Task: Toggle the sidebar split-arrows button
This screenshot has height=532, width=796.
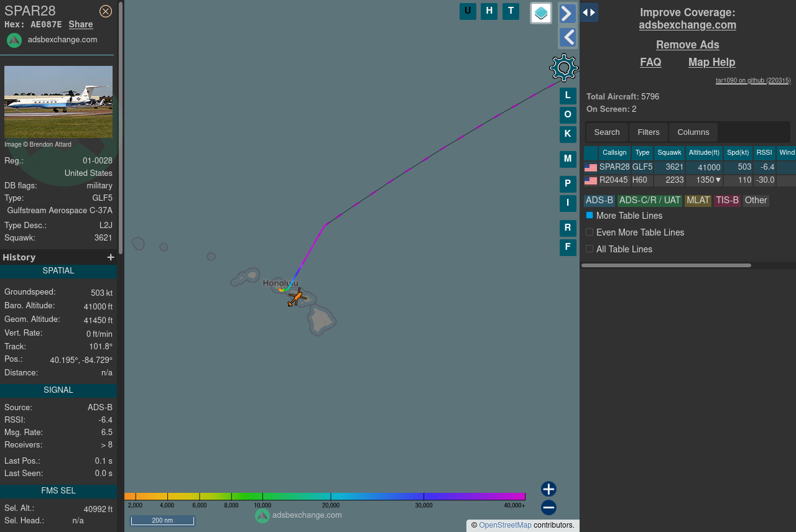Action: click(589, 12)
